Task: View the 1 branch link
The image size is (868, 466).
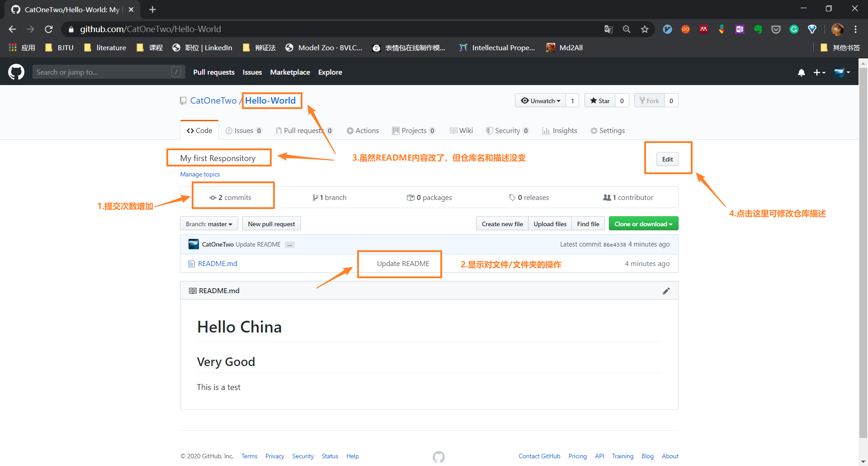Action: tap(329, 198)
